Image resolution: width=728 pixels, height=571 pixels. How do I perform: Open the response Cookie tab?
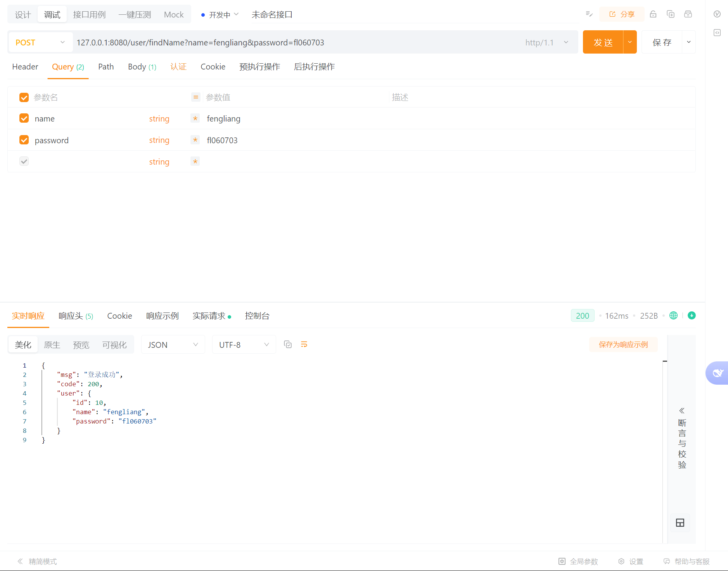coord(119,316)
